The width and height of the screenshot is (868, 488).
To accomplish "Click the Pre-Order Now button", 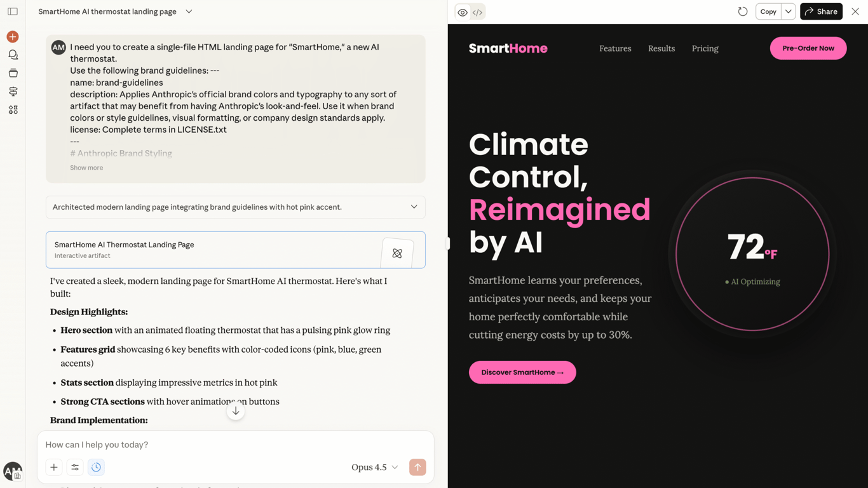I will (808, 48).
